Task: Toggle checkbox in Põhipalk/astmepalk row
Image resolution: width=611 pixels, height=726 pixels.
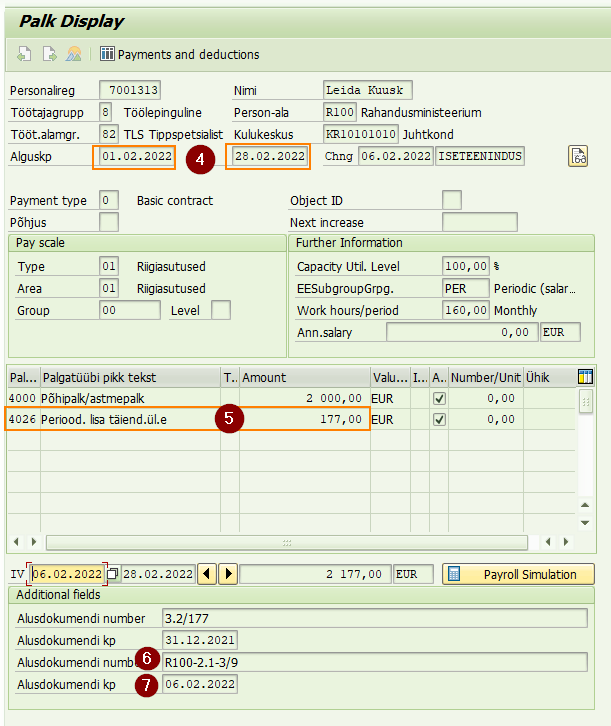Action: point(439,399)
